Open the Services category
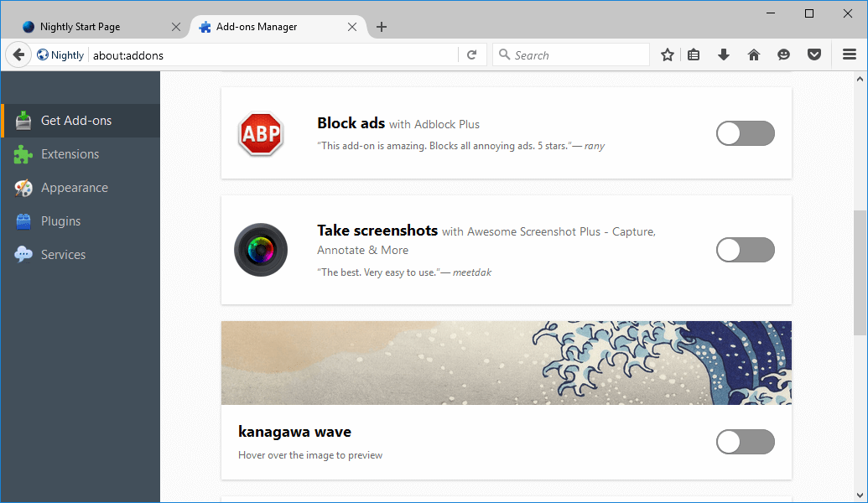 81,255
